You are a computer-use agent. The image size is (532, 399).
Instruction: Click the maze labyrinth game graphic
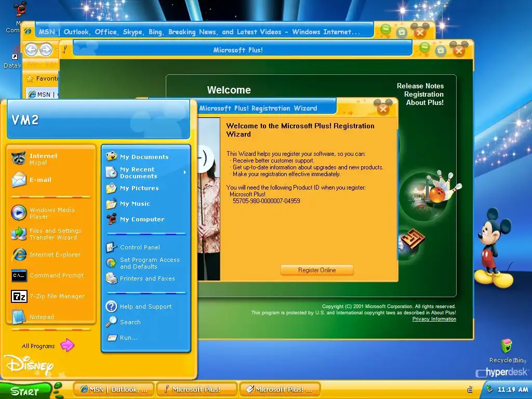tap(412, 240)
